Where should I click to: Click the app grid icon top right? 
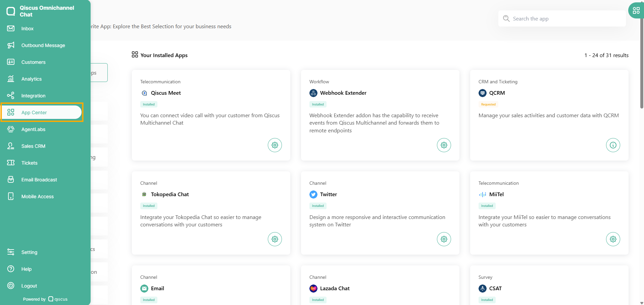point(636,10)
